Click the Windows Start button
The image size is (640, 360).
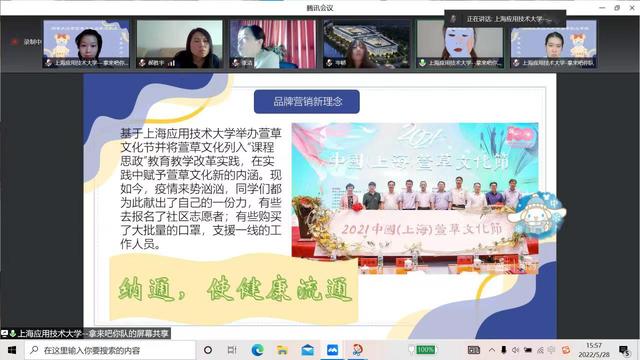tap(11, 350)
